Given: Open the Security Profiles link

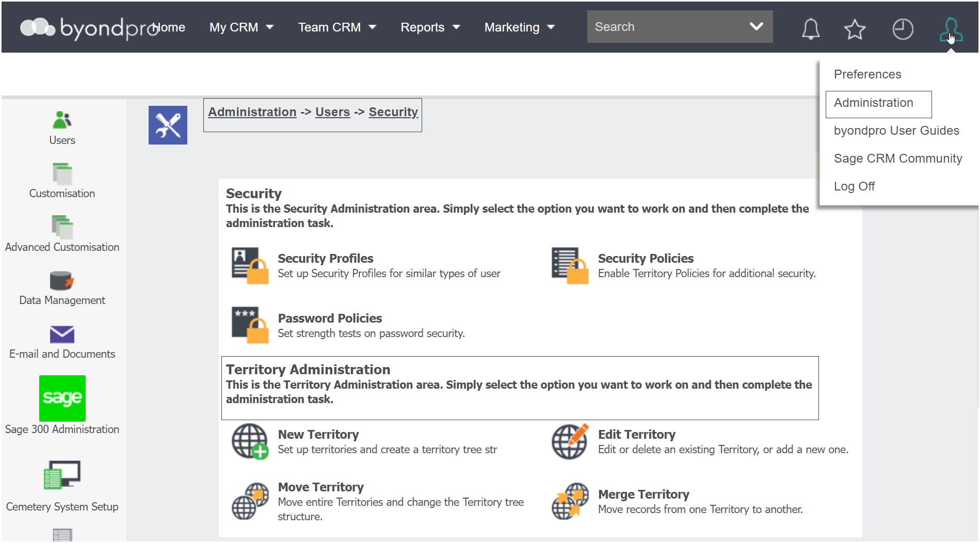Looking at the screenshot, I should pyautogui.click(x=325, y=258).
